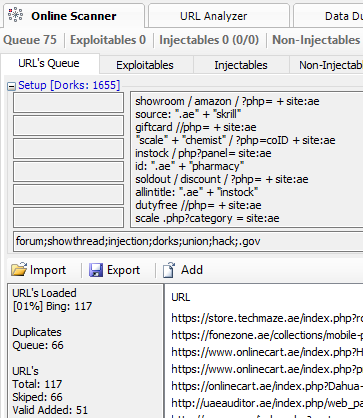
Task: Select dork with "scale" + "chemist"
Action: 235,140
